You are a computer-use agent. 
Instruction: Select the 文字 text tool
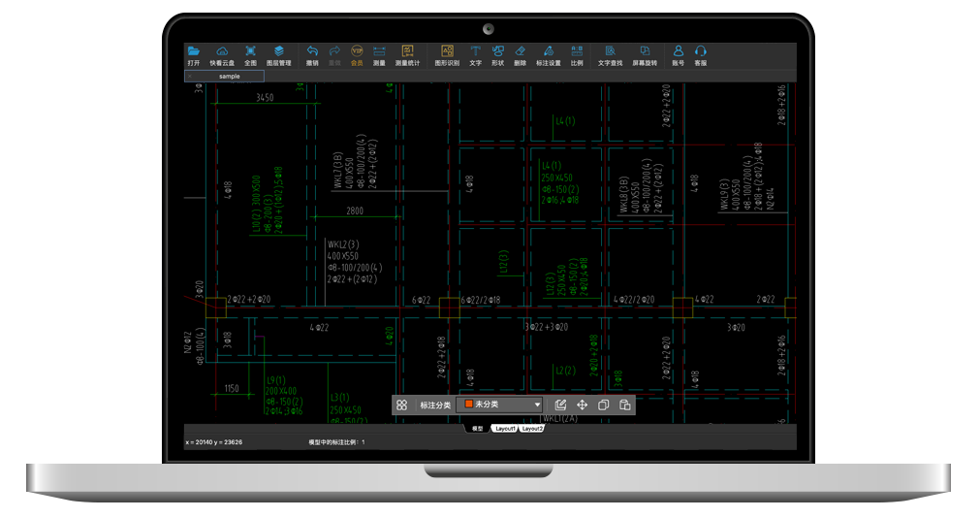pos(475,51)
